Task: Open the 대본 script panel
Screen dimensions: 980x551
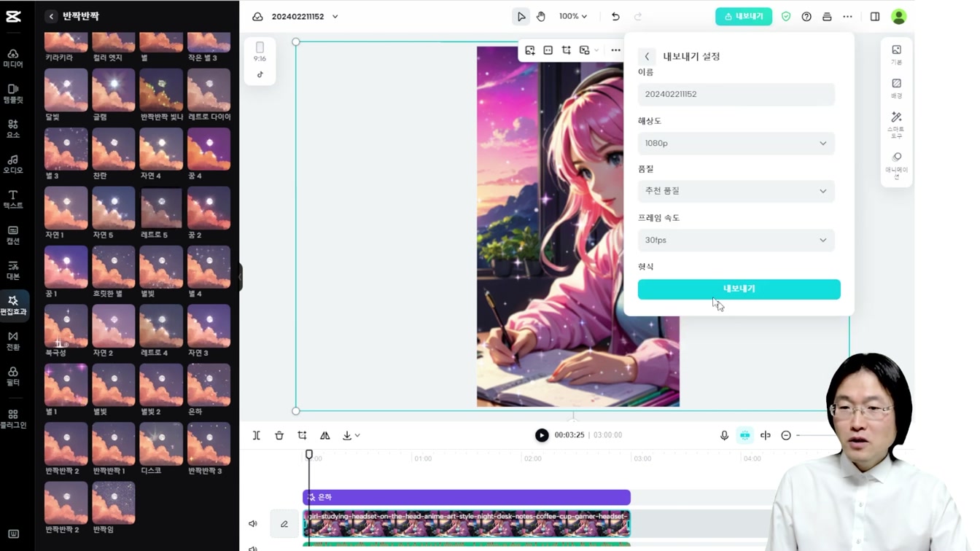Action: (13, 270)
